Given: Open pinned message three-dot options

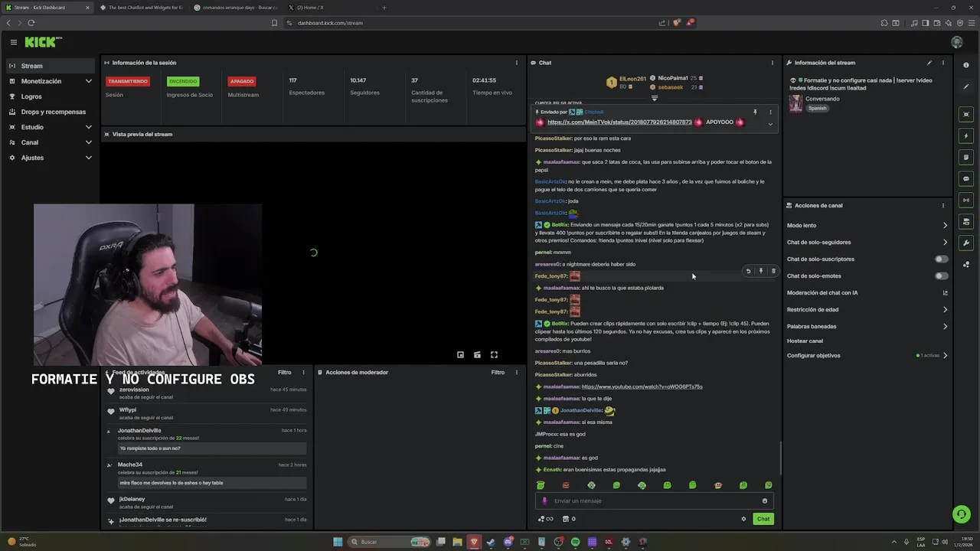Looking at the screenshot, I should [770, 112].
